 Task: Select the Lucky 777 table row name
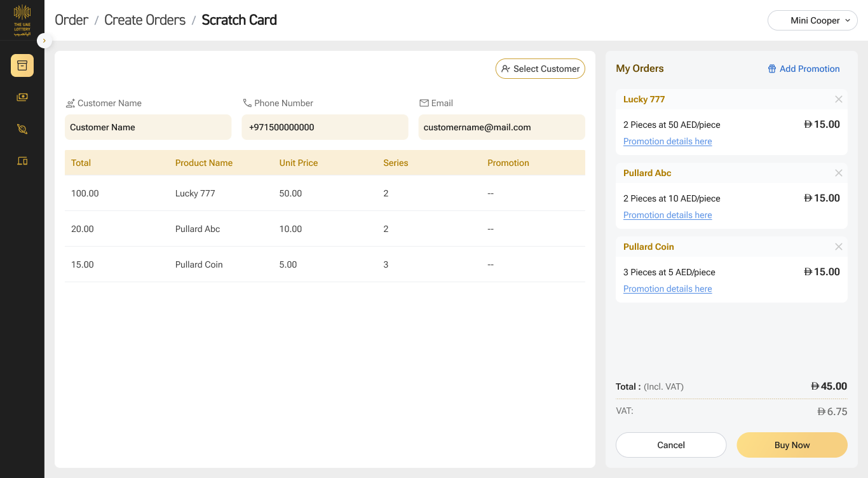point(195,193)
